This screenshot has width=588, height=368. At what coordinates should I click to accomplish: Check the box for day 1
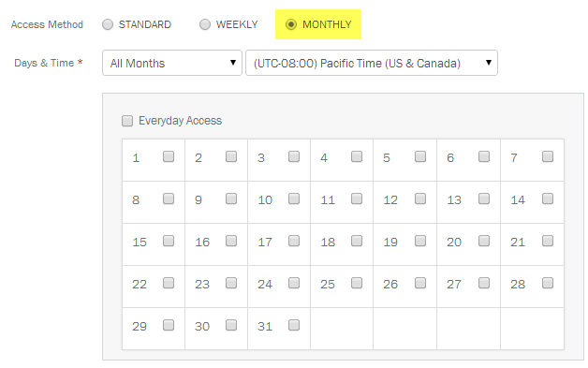point(169,156)
